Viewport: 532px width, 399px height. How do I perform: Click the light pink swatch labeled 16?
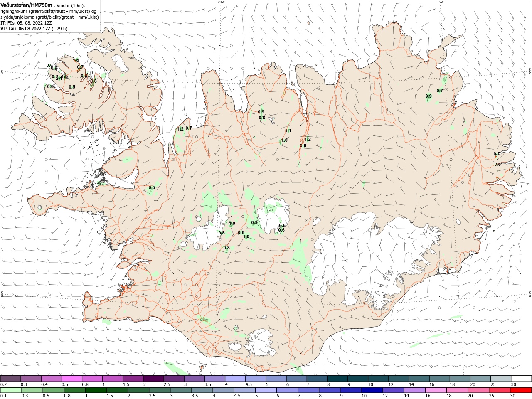coord(436,390)
